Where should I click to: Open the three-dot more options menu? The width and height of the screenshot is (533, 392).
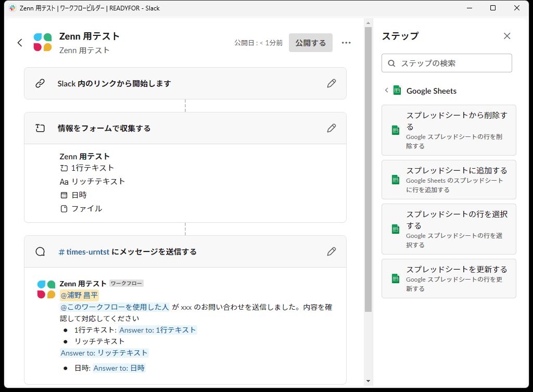coord(346,43)
